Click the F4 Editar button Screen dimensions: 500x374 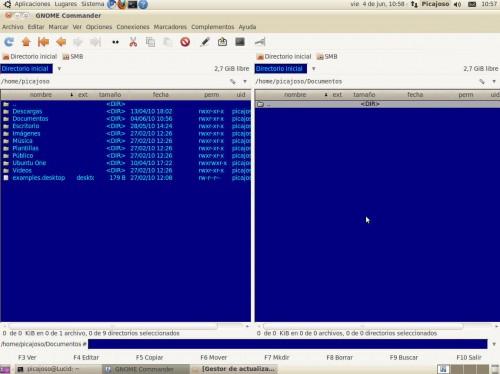(x=86, y=358)
